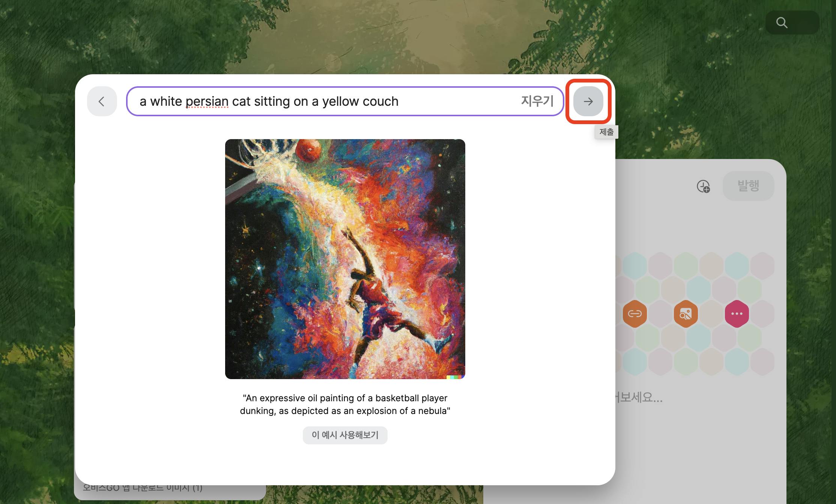The width and height of the screenshot is (836, 504).
Task: Click the 제출 tooltip label
Action: (606, 132)
